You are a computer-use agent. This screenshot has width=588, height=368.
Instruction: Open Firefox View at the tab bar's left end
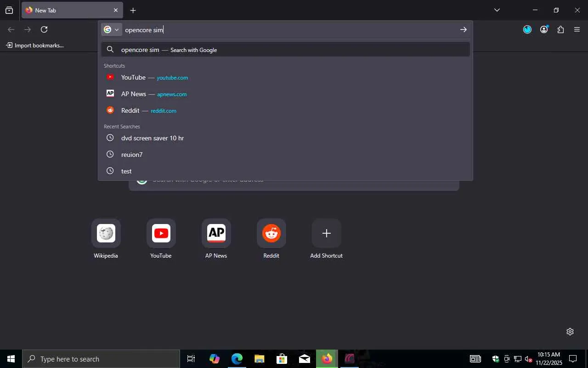9,10
